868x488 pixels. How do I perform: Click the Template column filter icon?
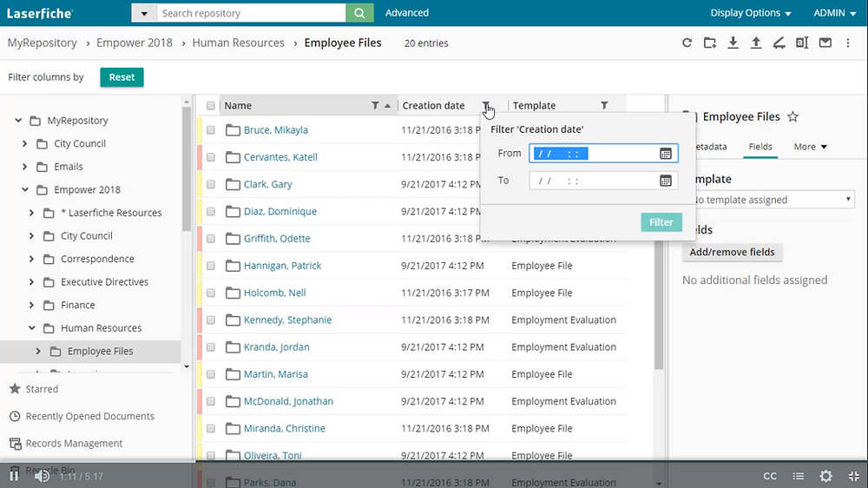click(604, 105)
